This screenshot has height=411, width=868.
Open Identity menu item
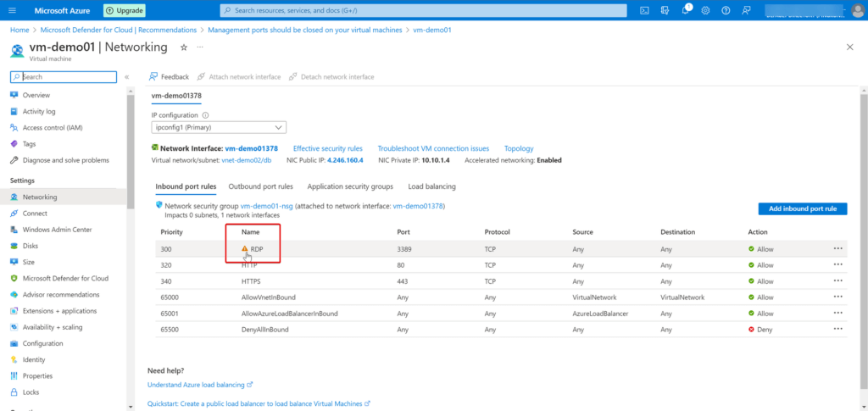pos(34,359)
